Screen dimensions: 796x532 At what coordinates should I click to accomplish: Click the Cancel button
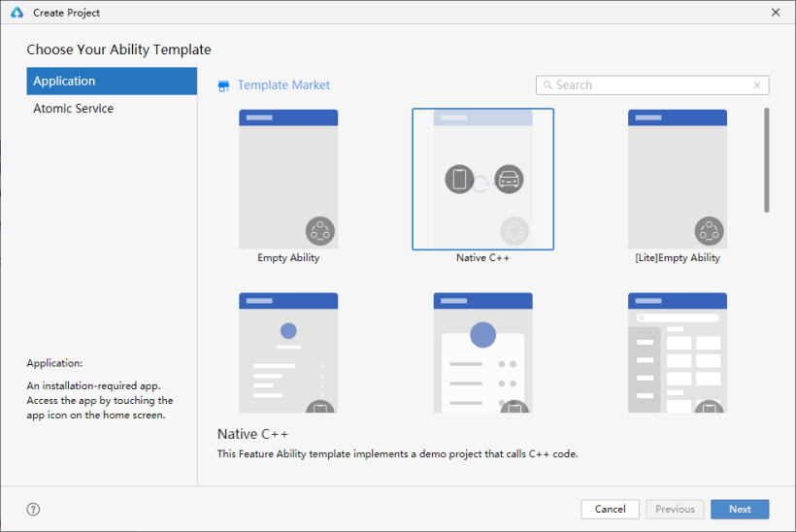click(x=611, y=509)
